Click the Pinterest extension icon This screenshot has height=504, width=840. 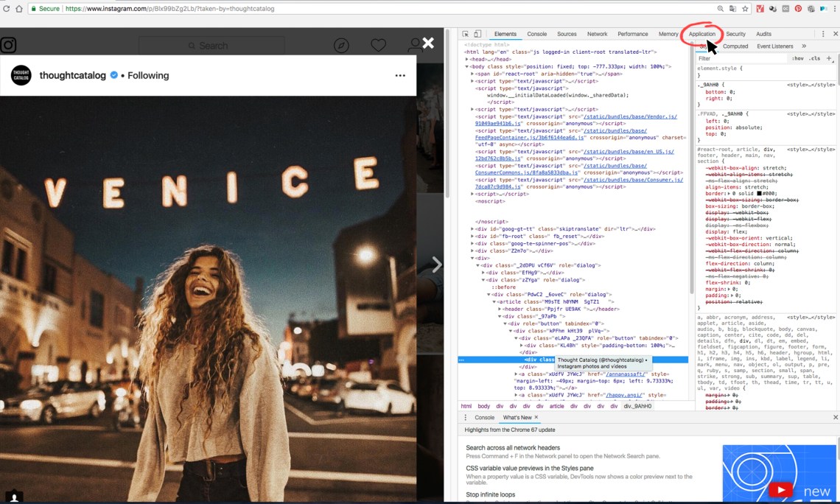[798, 9]
